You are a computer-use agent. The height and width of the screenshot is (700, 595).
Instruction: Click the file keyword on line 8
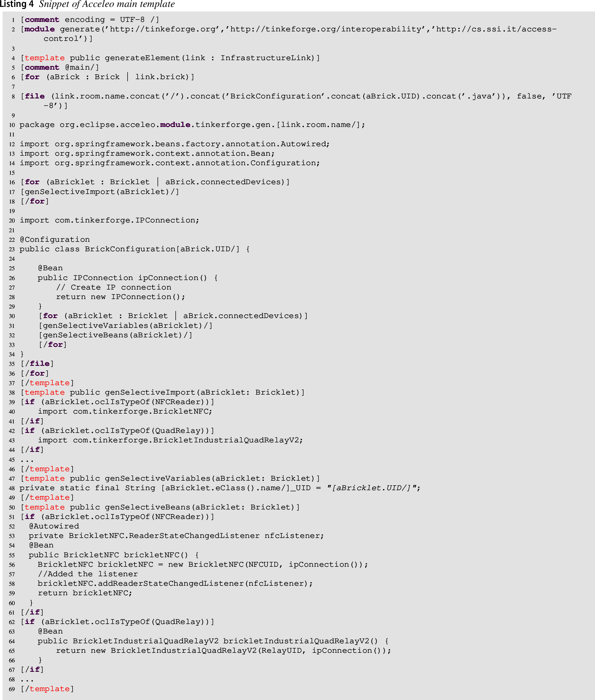coord(35,96)
